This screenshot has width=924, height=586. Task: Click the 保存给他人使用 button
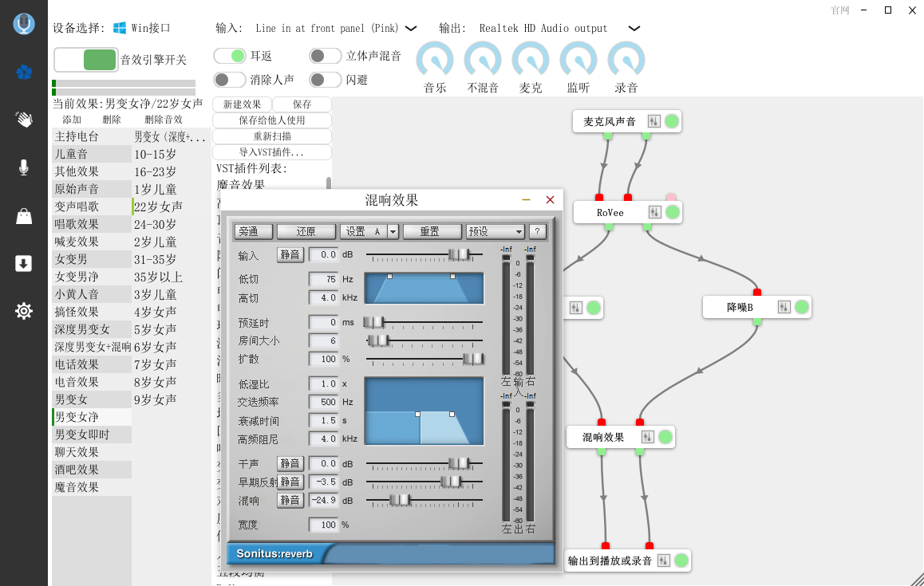271,120
